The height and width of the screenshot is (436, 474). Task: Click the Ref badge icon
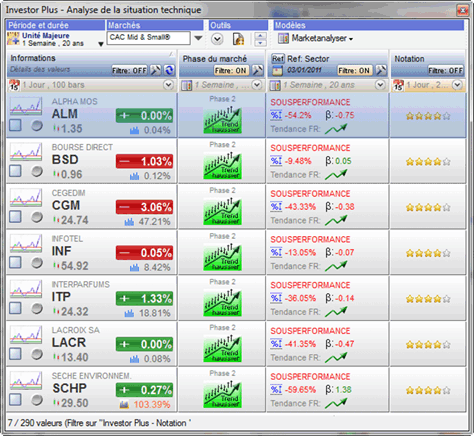(278, 59)
